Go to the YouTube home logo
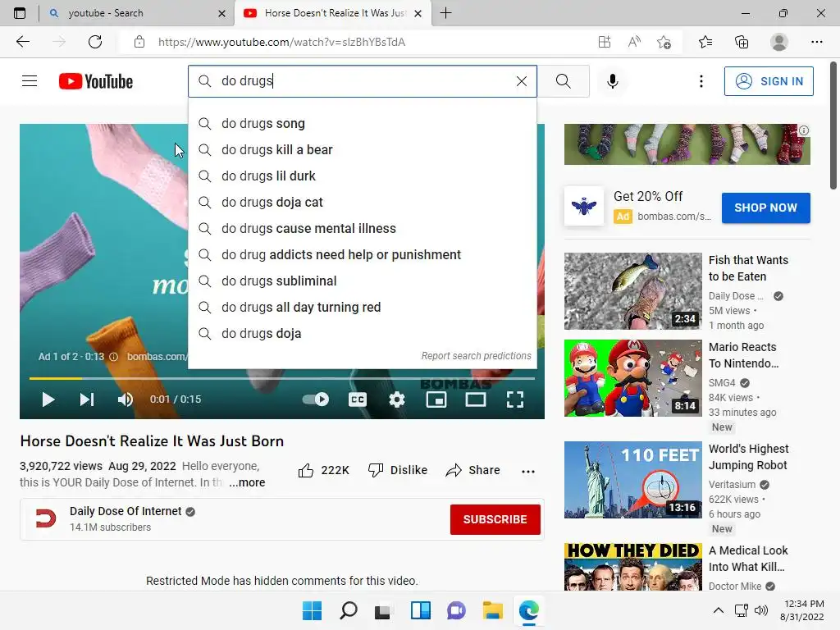The width and height of the screenshot is (840, 630). pyautogui.click(x=96, y=81)
